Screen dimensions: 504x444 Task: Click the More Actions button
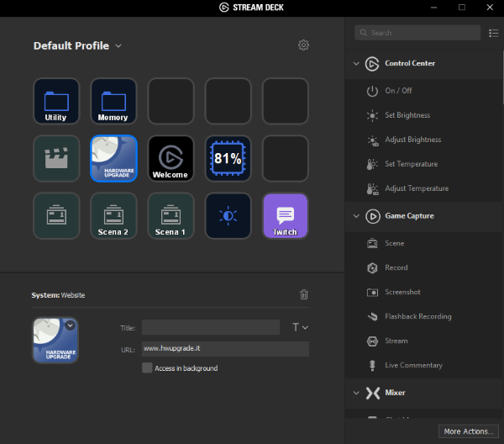pos(469,431)
